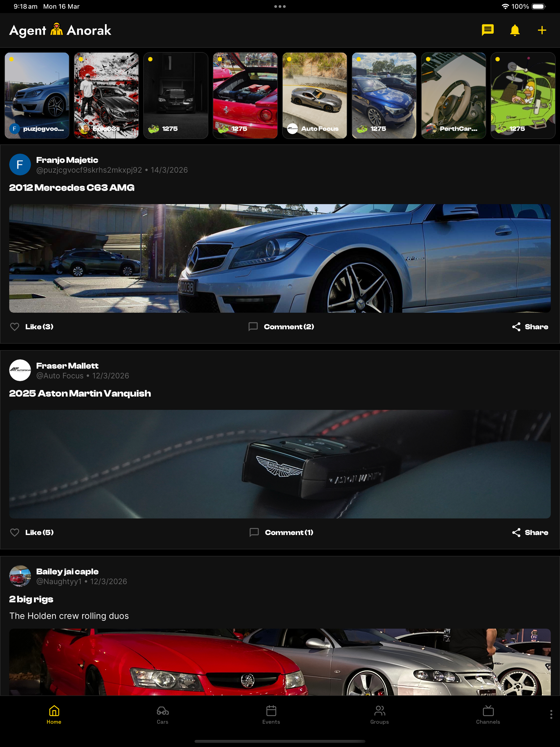Image resolution: width=560 pixels, height=747 pixels.
Task: Open the post titled 2012 Mercedes C63 AMG
Action: pos(72,188)
